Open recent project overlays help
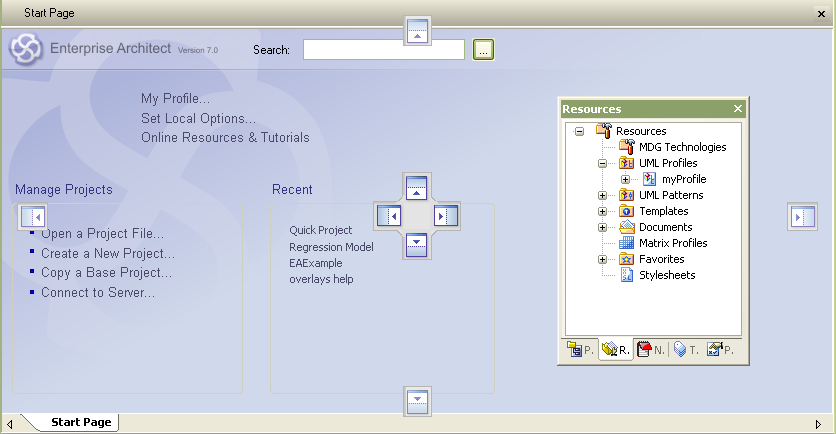Image resolution: width=836 pixels, height=434 pixels. pyautogui.click(x=321, y=279)
